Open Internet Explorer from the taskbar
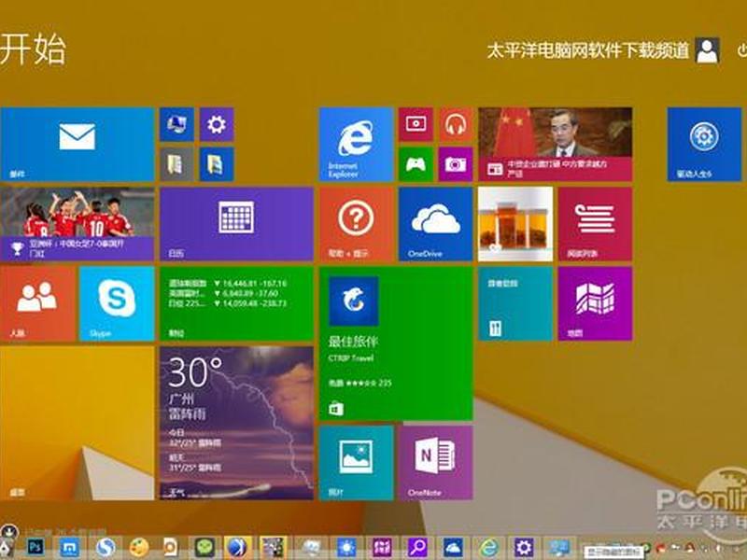The width and height of the screenshot is (747, 560). (488, 548)
